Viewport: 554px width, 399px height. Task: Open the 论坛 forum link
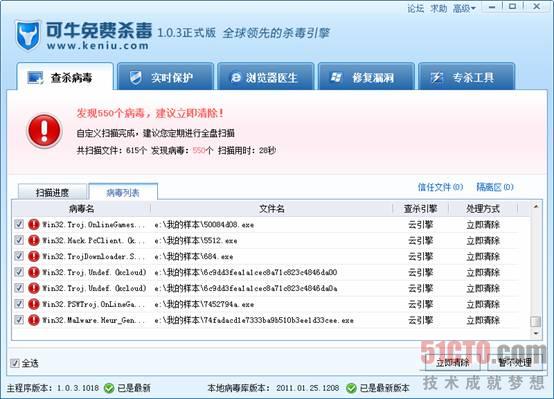tap(416, 8)
